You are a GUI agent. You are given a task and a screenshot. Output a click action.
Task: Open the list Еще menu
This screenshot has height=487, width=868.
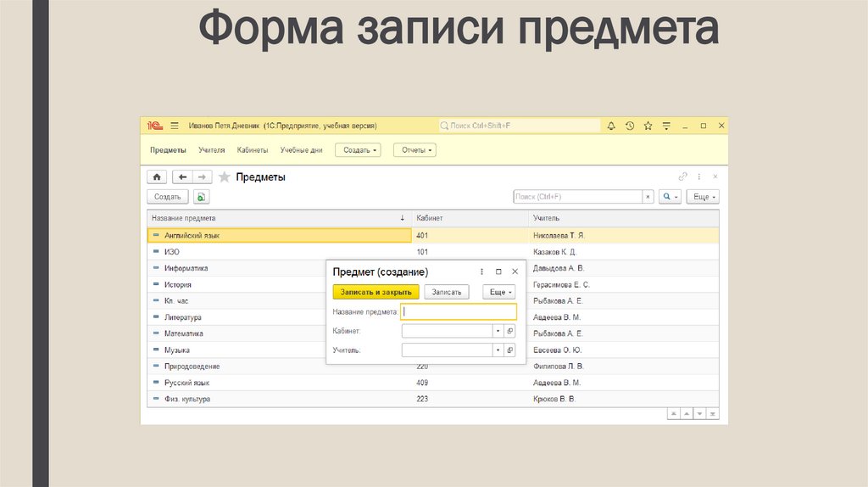tap(703, 197)
